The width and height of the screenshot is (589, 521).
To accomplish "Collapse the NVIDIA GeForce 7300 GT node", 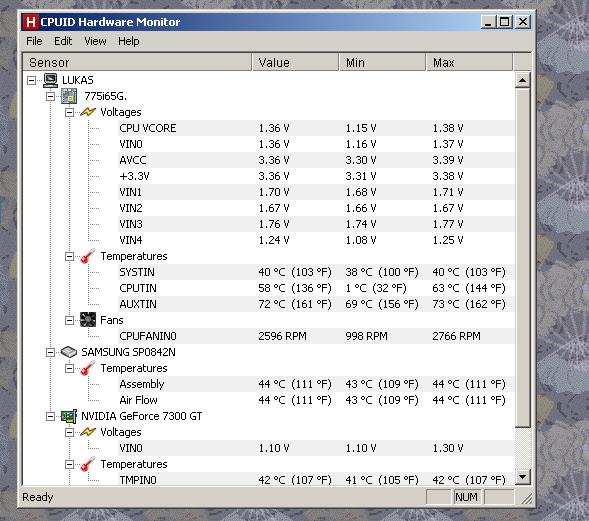I will (50, 416).
